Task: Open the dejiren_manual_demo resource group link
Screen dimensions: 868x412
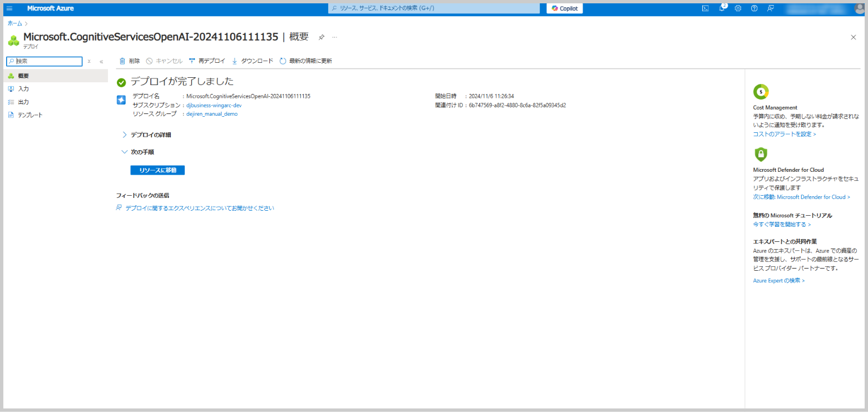Action: 212,114
